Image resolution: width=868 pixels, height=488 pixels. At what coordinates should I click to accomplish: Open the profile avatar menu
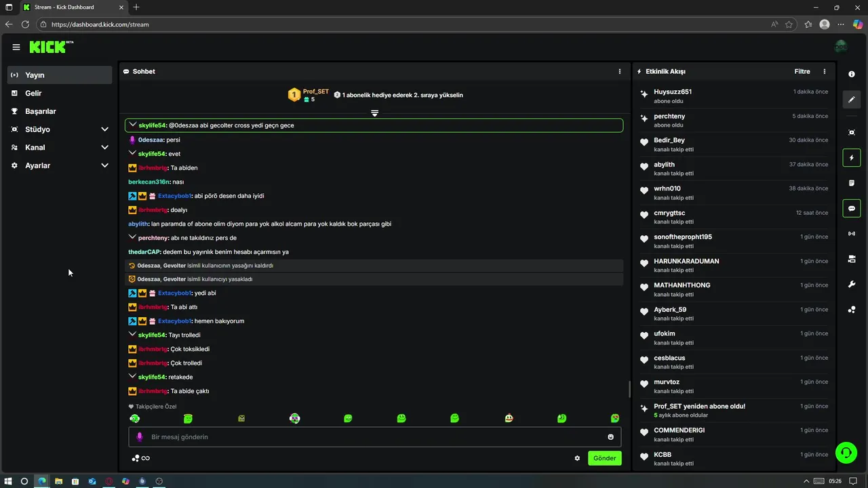coord(841,47)
